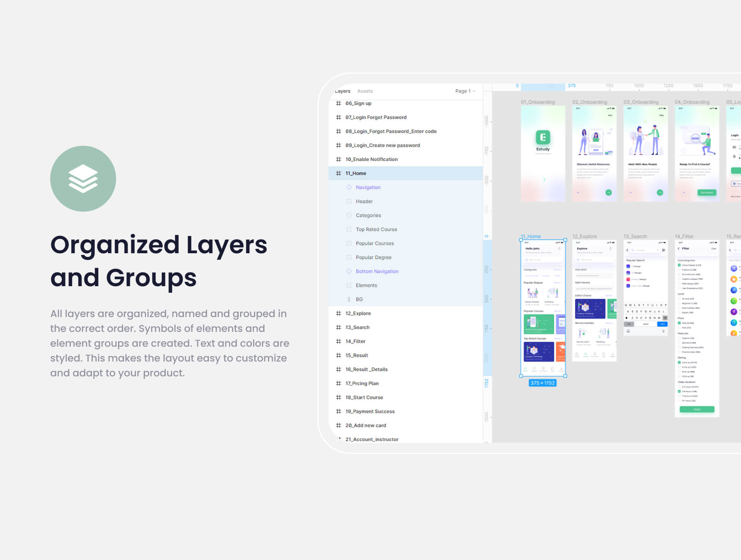The image size is (741, 560).
Task: Click the back chevron on the Filter mockup
Action: 678,248
